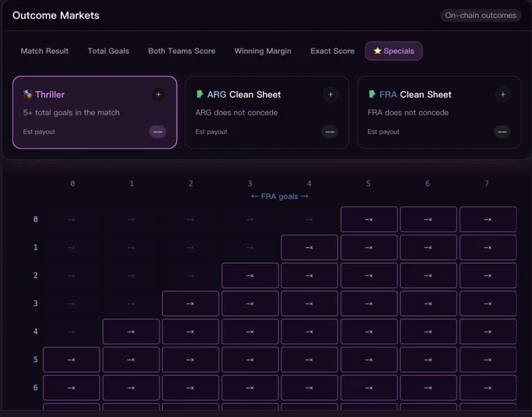
Task: Add ARG Clean Sheet with its plus icon
Action: [330, 95]
